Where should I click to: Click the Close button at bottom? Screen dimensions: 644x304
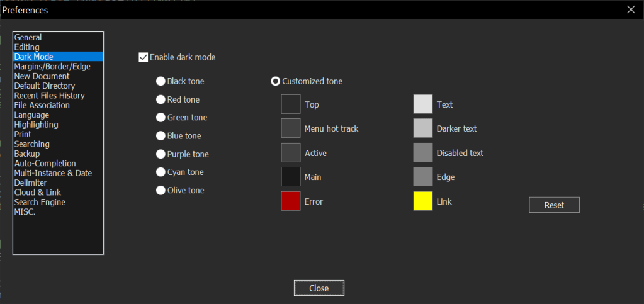pos(319,288)
